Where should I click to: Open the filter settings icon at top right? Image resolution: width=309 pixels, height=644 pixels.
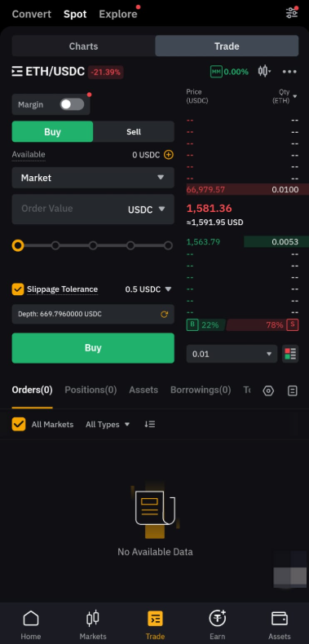292,13
